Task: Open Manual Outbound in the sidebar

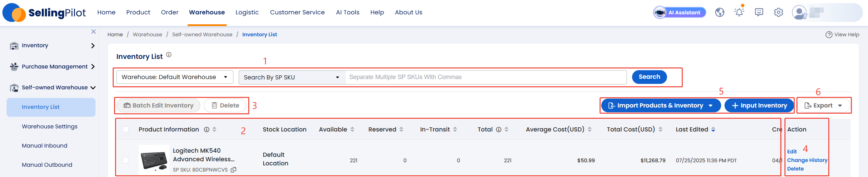Action: click(x=47, y=165)
